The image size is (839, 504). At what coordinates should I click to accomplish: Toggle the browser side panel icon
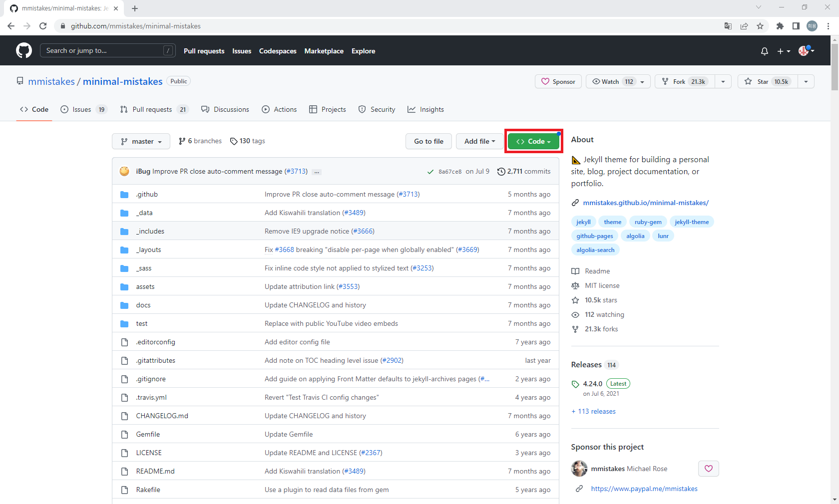[x=796, y=26]
